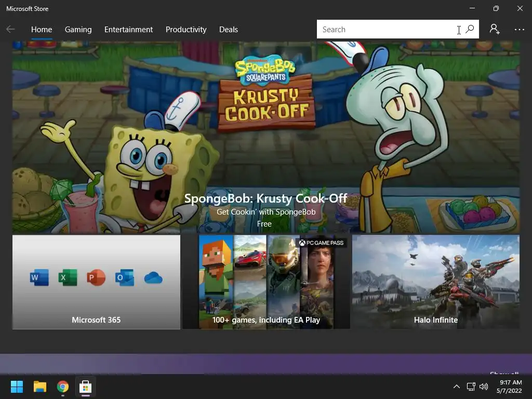
Task: Show hidden tray icons chevron
Action: click(457, 387)
